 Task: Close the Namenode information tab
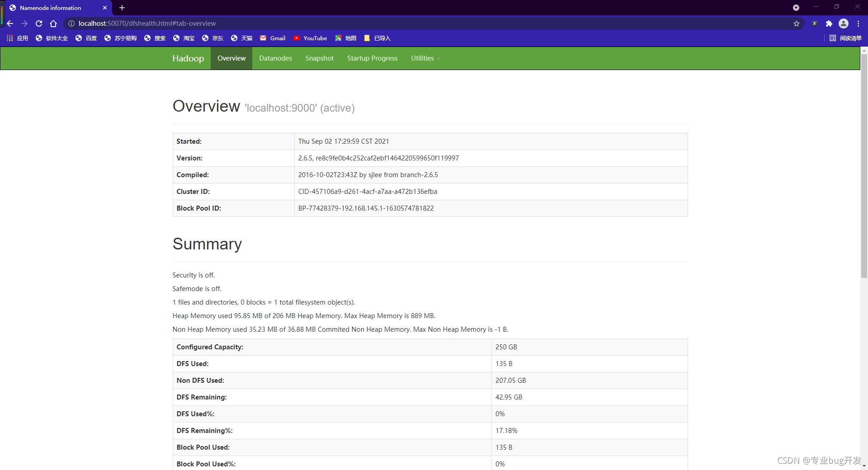click(105, 8)
